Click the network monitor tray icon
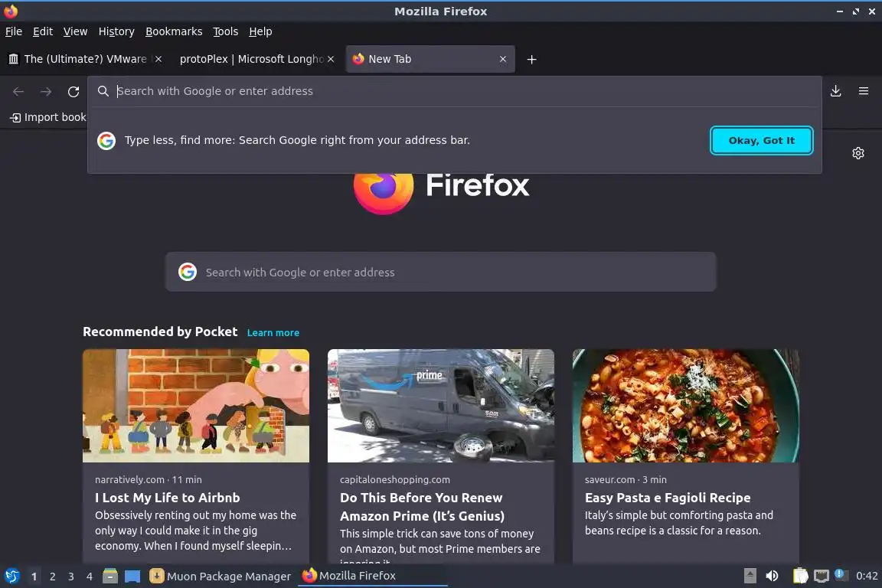 822,576
